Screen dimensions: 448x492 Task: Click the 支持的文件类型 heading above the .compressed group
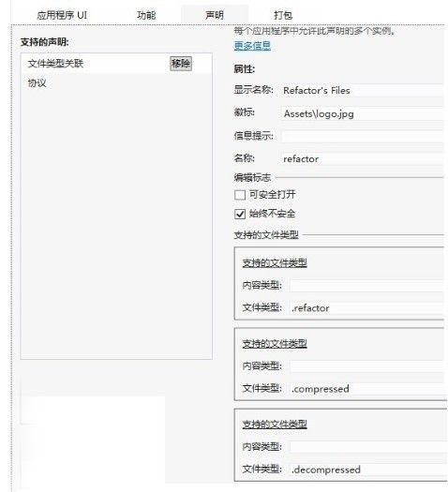(x=275, y=344)
